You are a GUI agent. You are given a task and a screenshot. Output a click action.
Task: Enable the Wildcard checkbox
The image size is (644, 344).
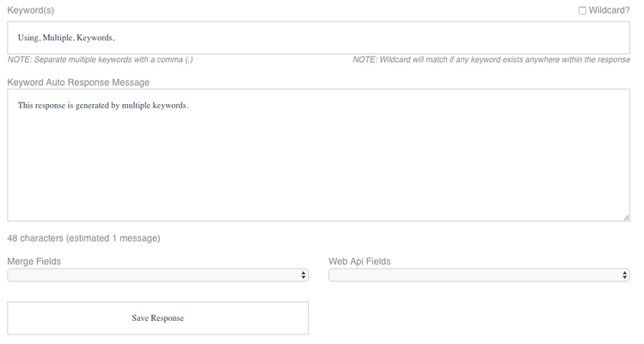tap(582, 10)
